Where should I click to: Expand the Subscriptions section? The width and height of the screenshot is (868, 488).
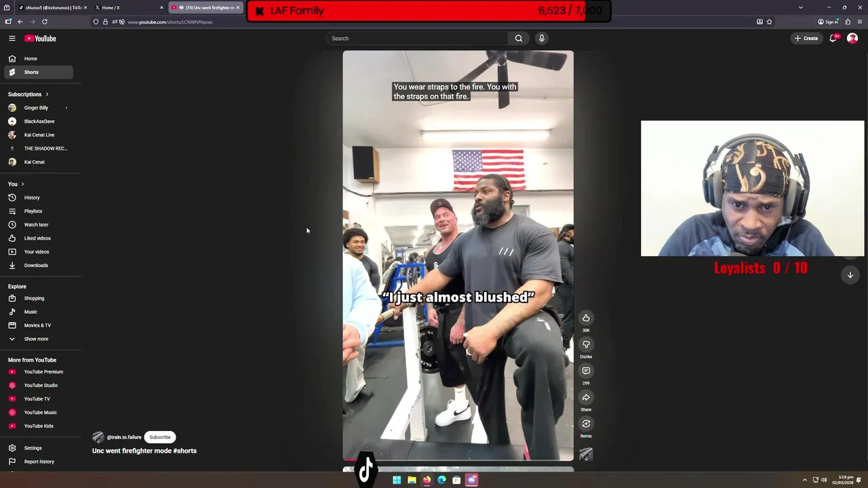(28, 94)
